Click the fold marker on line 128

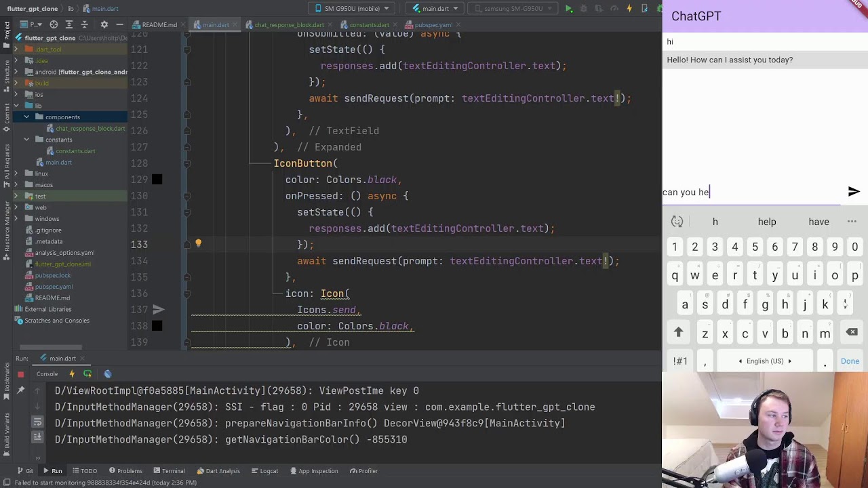[x=186, y=163]
